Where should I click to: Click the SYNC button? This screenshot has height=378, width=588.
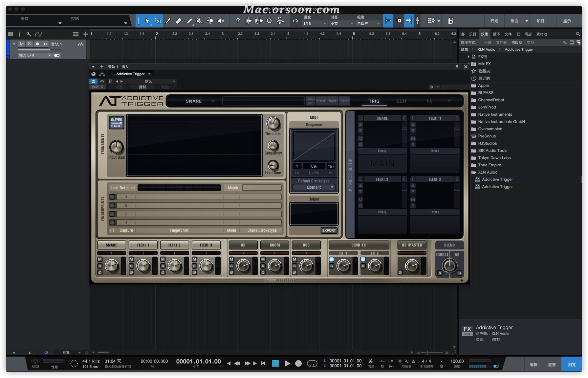tap(344, 101)
